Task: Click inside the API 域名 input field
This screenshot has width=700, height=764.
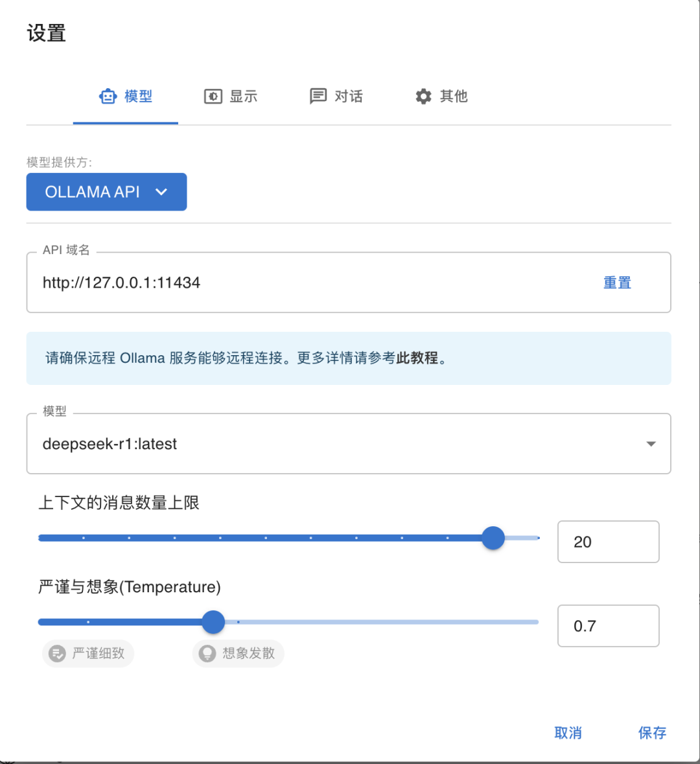Action: 259,283
